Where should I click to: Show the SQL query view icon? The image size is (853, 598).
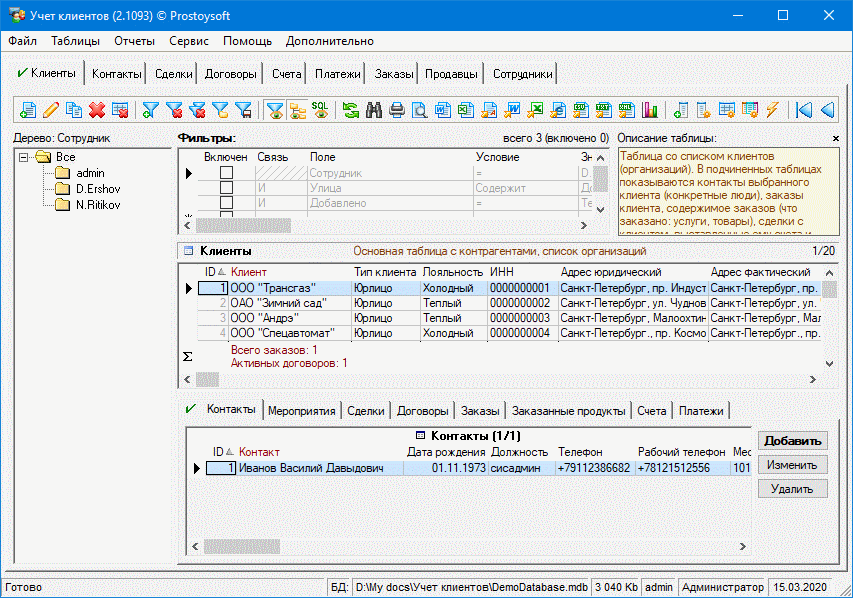320,110
